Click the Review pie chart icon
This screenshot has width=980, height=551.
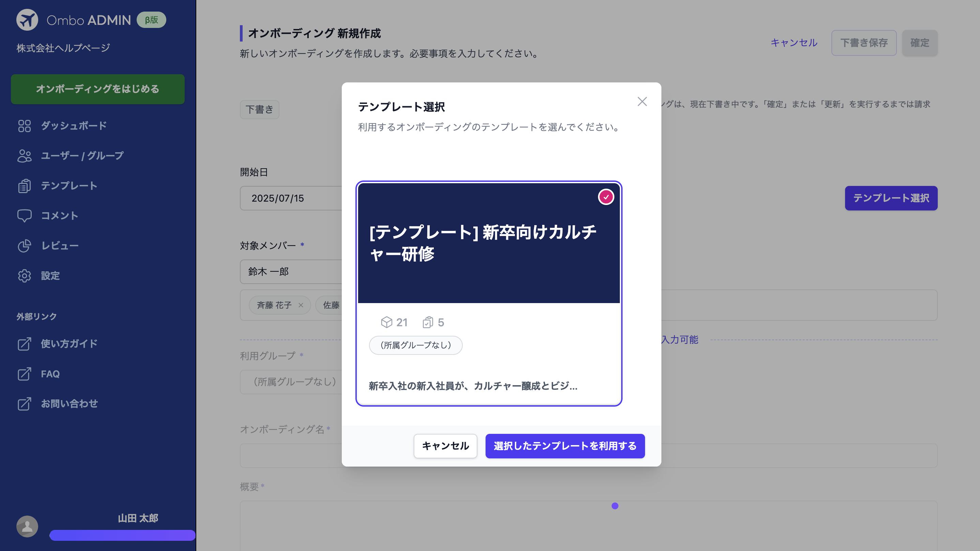pos(24,246)
